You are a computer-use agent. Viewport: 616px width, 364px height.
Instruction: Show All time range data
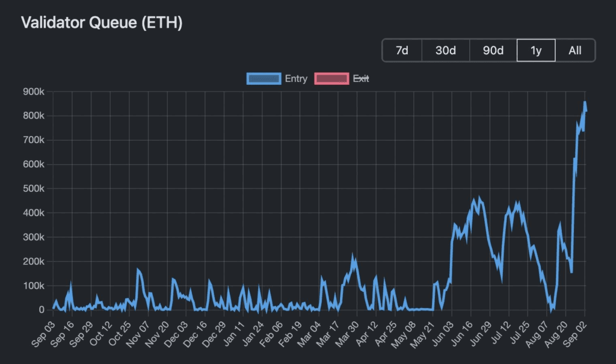[575, 51]
